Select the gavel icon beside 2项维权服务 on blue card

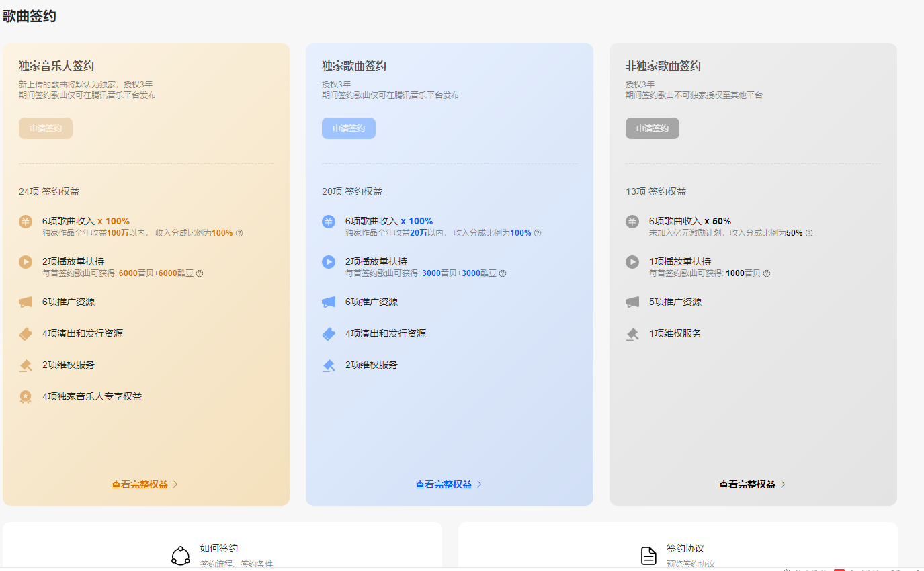pyautogui.click(x=329, y=365)
